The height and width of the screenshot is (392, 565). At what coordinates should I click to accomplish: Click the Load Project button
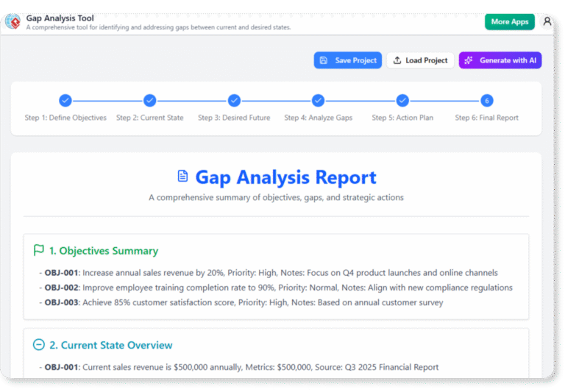coord(420,60)
